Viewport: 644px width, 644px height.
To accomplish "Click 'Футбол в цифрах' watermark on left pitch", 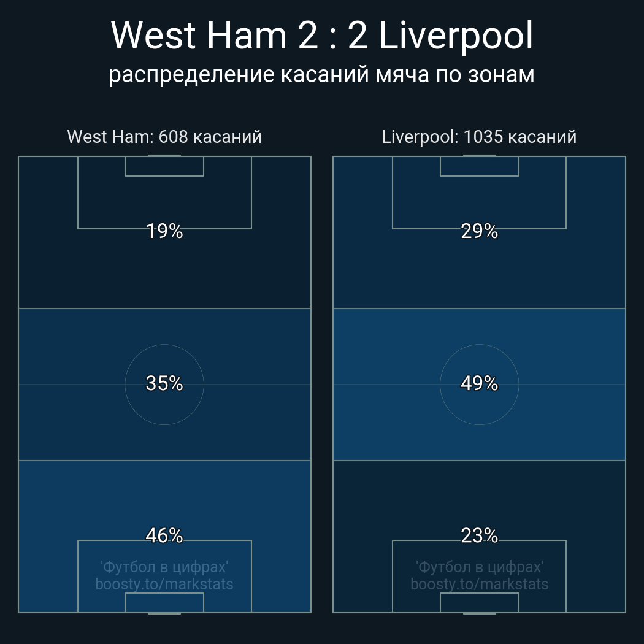I will (x=164, y=567).
